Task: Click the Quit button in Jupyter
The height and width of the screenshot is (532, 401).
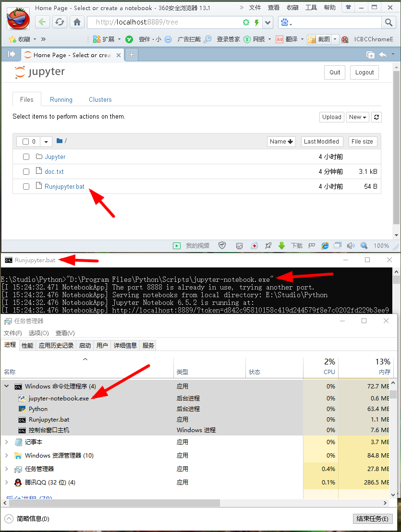Action: pyautogui.click(x=335, y=73)
